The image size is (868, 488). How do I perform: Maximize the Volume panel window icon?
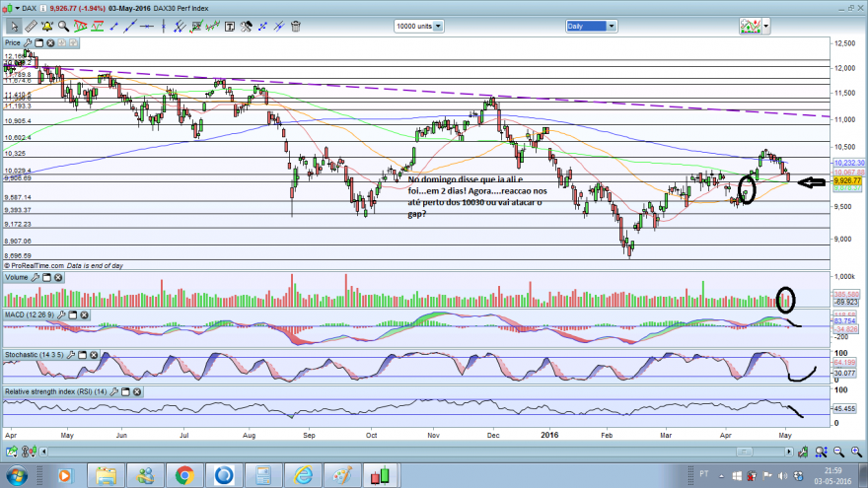pyautogui.click(x=47, y=277)
